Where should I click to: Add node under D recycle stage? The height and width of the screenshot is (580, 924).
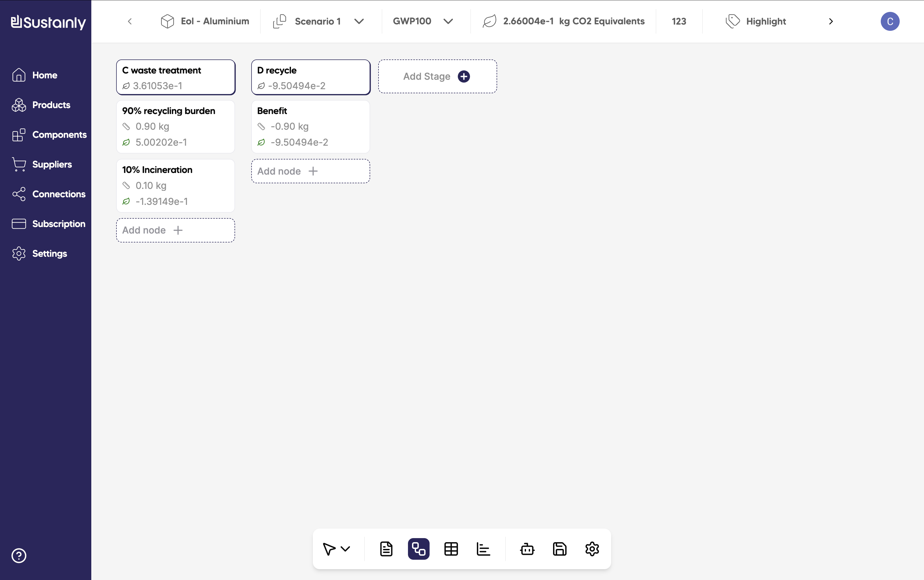(310, 171)
